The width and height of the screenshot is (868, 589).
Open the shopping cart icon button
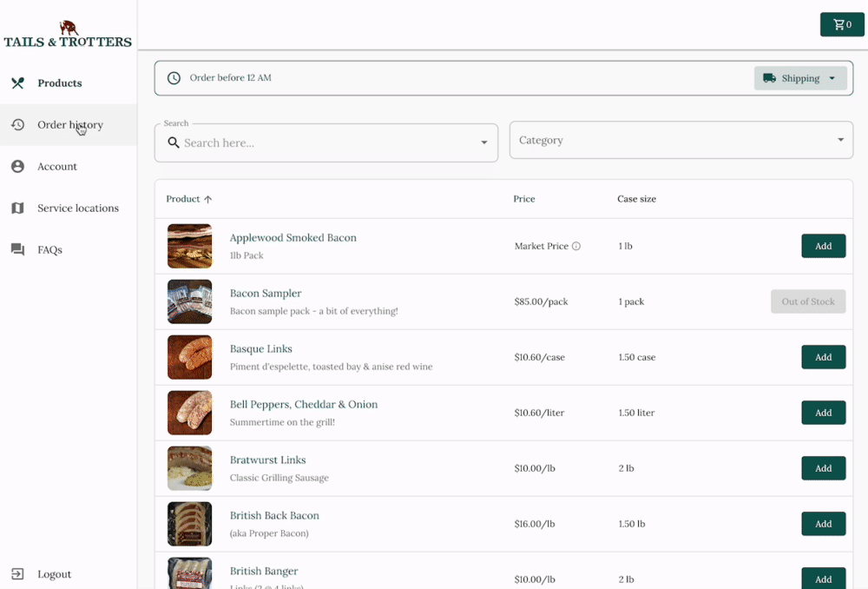coord(841,24)
